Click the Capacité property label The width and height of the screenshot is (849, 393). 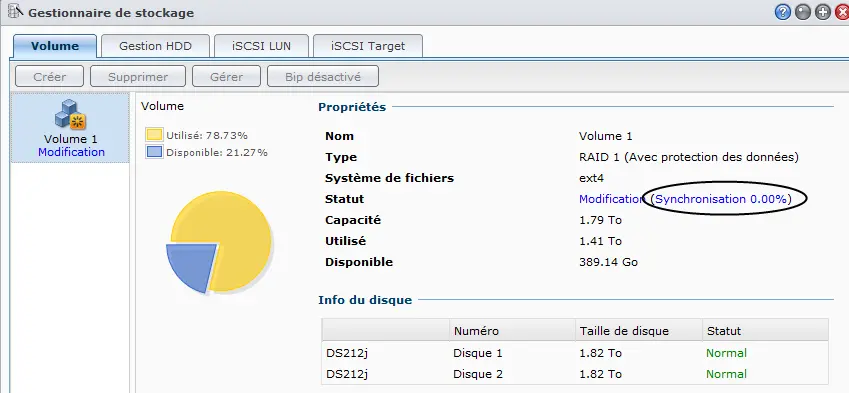pyautogui.click(x=353, y=220)
